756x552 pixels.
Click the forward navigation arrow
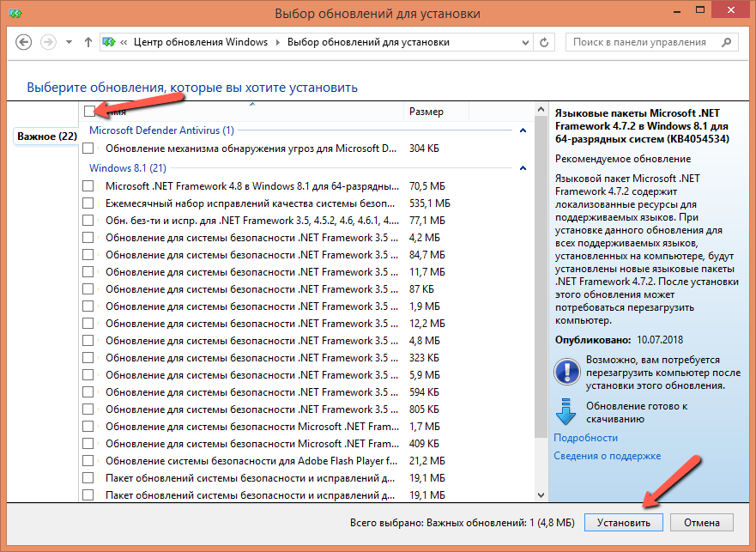pos(48,42)
